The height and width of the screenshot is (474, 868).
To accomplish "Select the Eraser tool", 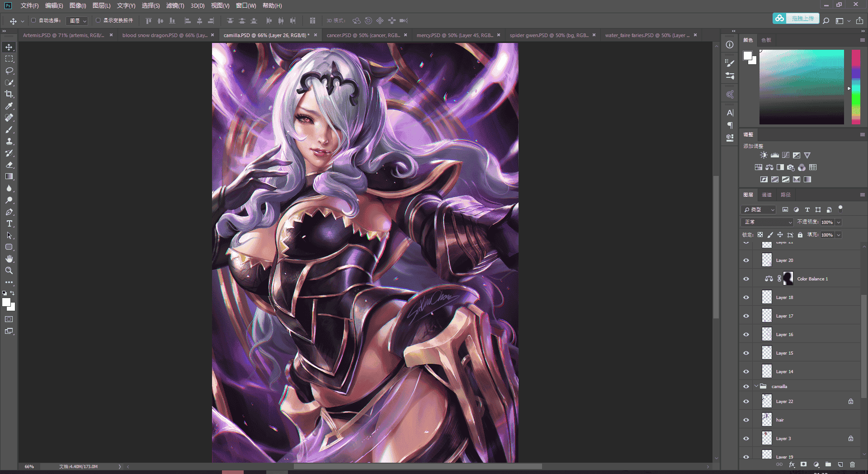I will pyautogui.click(x=9, y=165).
